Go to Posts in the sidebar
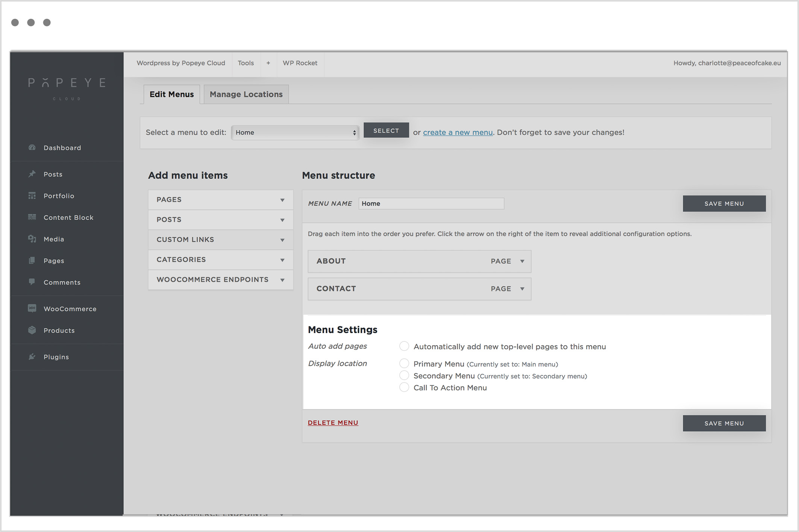The image size is (799, 532). point(53,174)
